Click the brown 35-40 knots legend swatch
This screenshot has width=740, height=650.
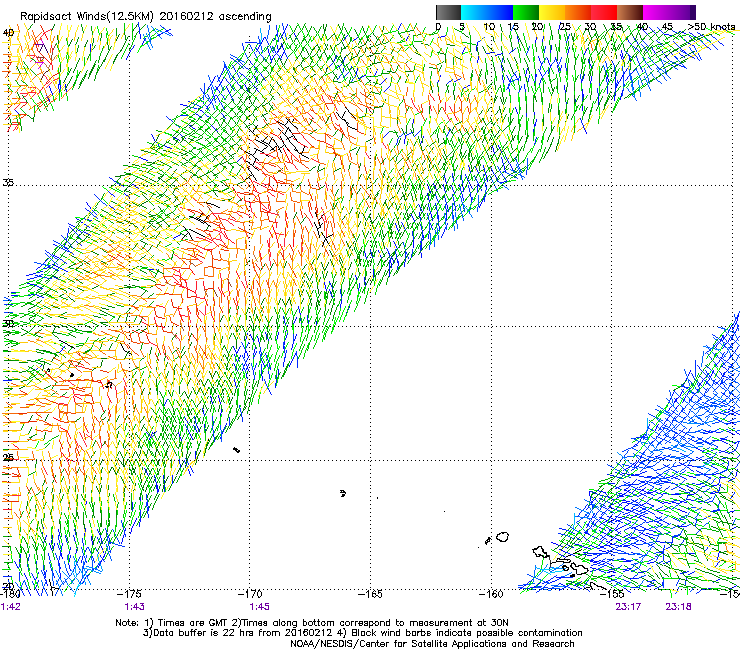tap(630, 12)
